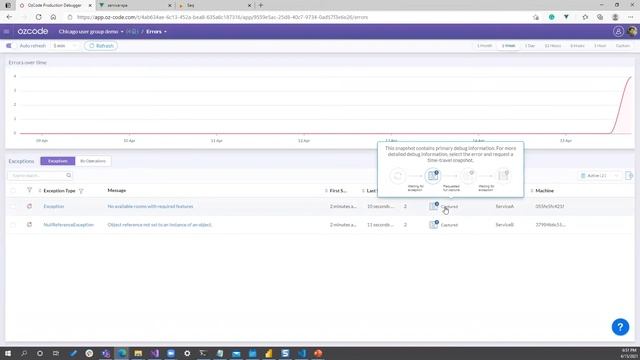The width and height of the screenshot is (640, 360).
Task: Switch to the By Operations tab
Action: [93, 161]
